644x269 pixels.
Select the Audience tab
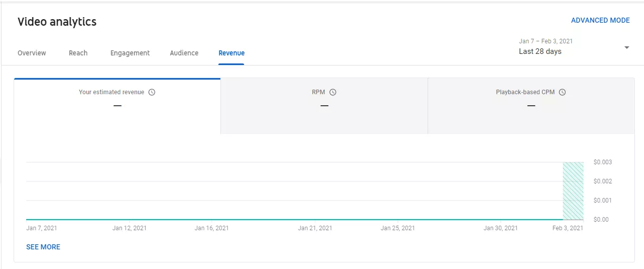pos(184,53)
